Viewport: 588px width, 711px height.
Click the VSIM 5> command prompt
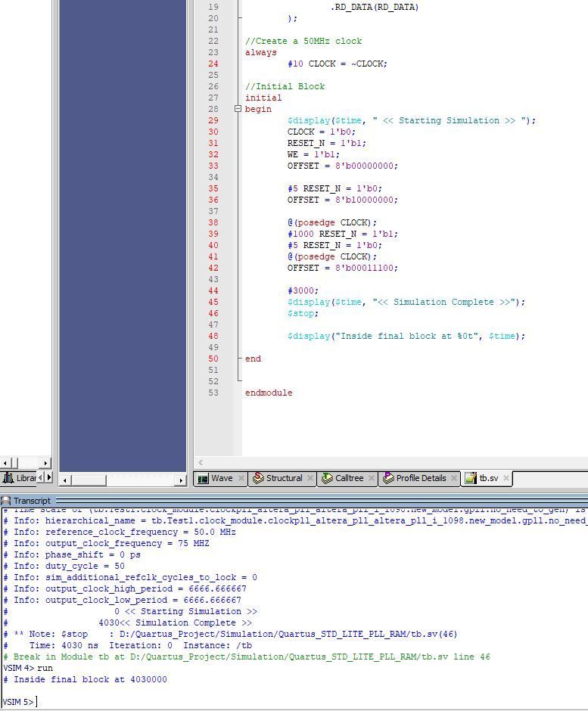18,702
